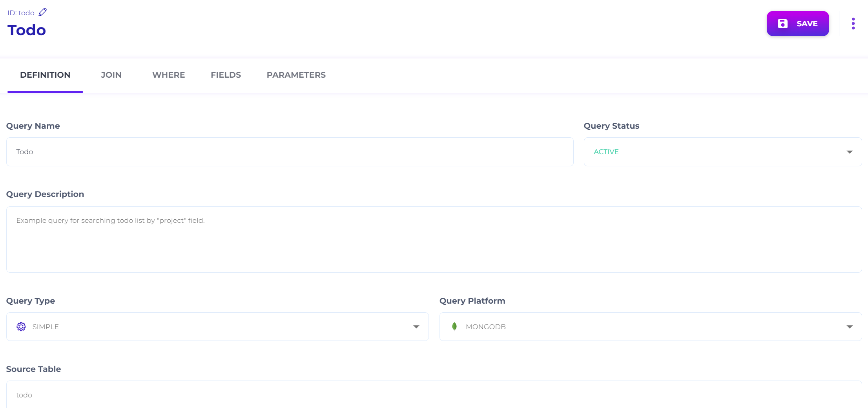Focus the Query Name input field
The image size is (868, 408).
tap(290, 152)
